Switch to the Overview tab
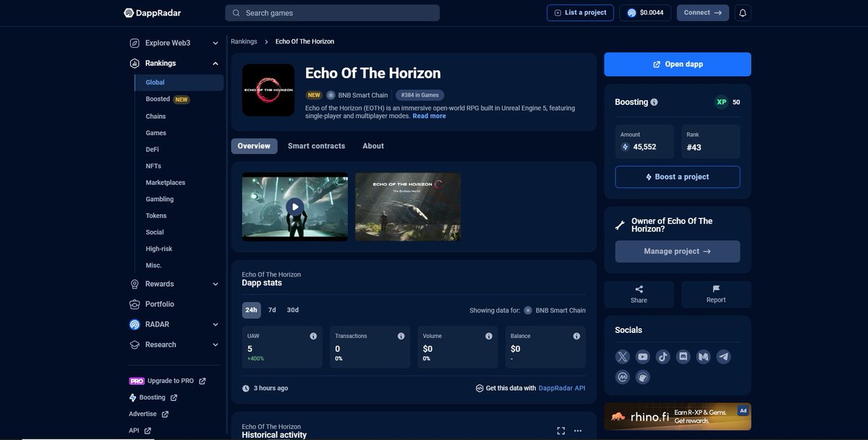 click(x=254, y=146)
